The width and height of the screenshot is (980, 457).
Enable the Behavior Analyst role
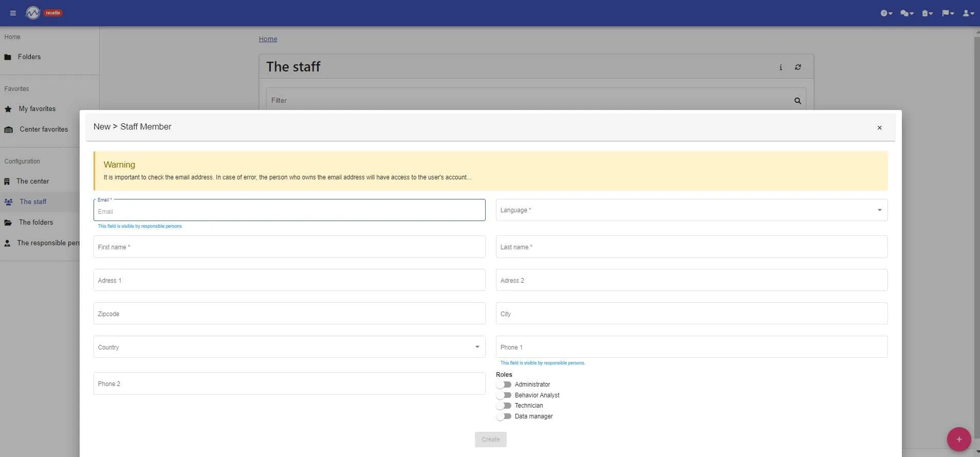pyautogui.click(x=504, y=395)
